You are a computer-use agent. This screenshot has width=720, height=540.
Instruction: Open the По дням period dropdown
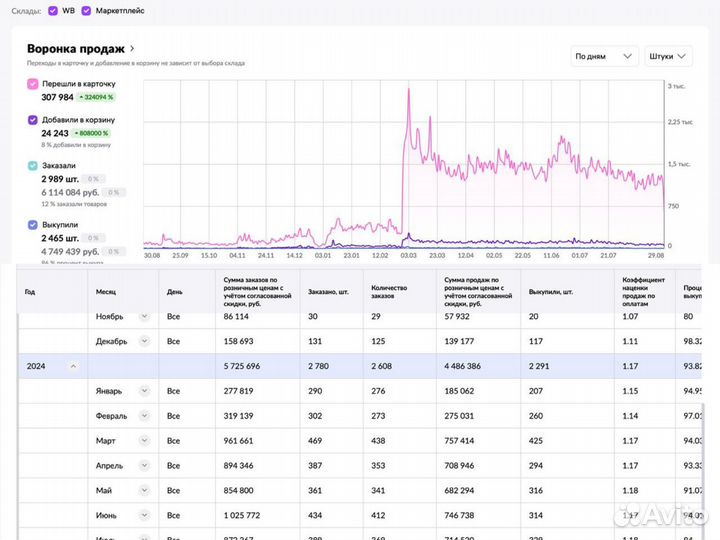coord(604,57)
